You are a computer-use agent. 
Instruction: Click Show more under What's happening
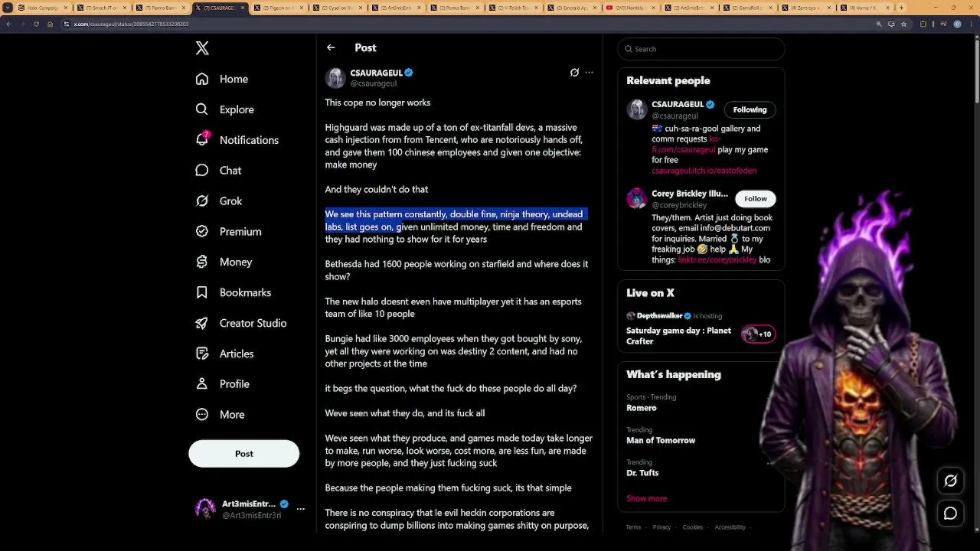(647, 498)
